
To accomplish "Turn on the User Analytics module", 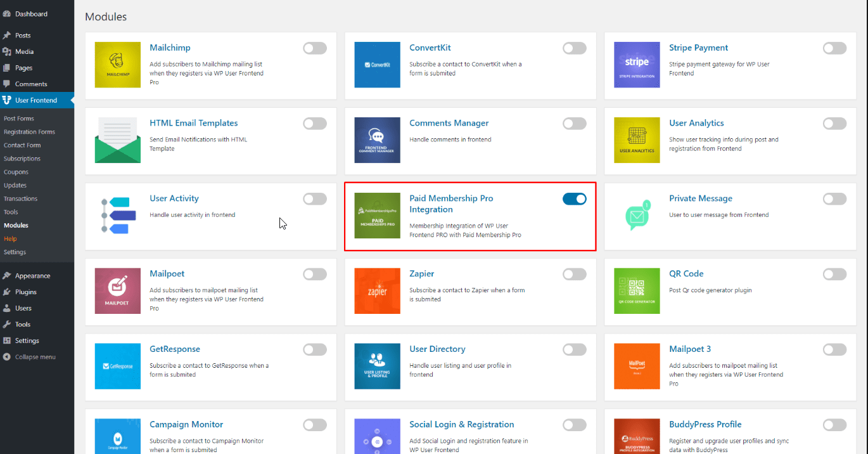I will pos(834,123).
